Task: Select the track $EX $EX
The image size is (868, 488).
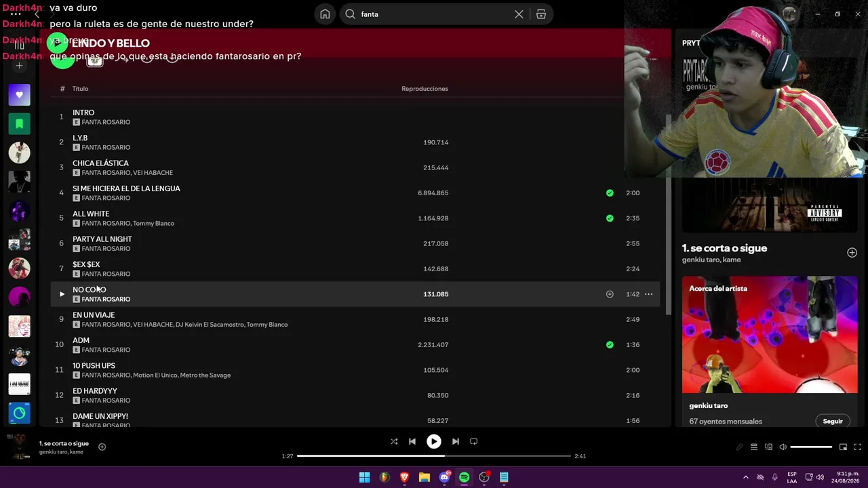Action: [x=86, y=264]
